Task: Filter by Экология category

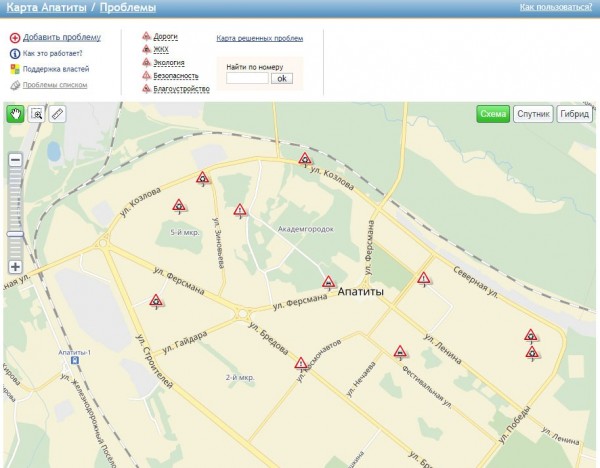Action: (169, 62)
